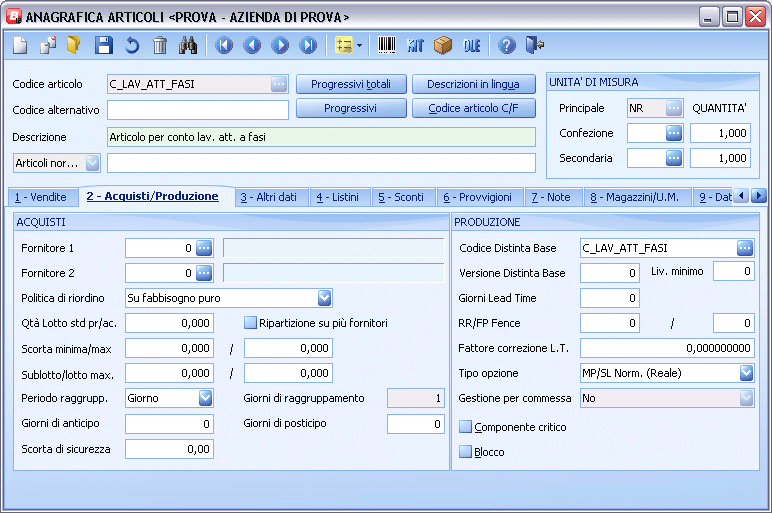Click the duplicate record icon
The width and height of the screenshot is (772, 513).
click(48, 45)
